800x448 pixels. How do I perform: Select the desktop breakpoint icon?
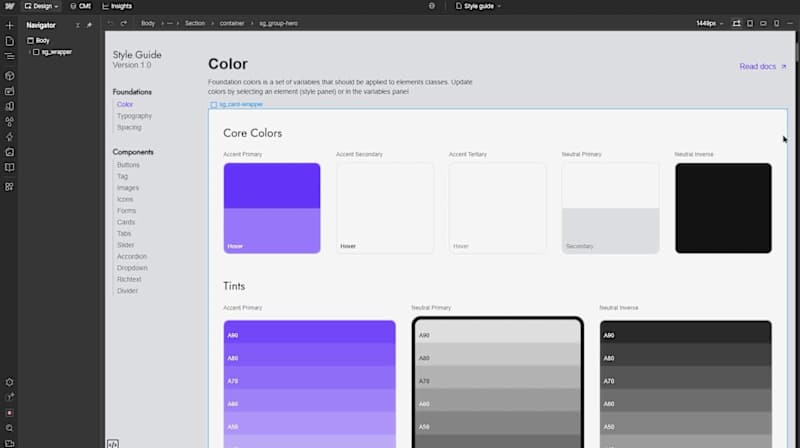click(736, 23)
